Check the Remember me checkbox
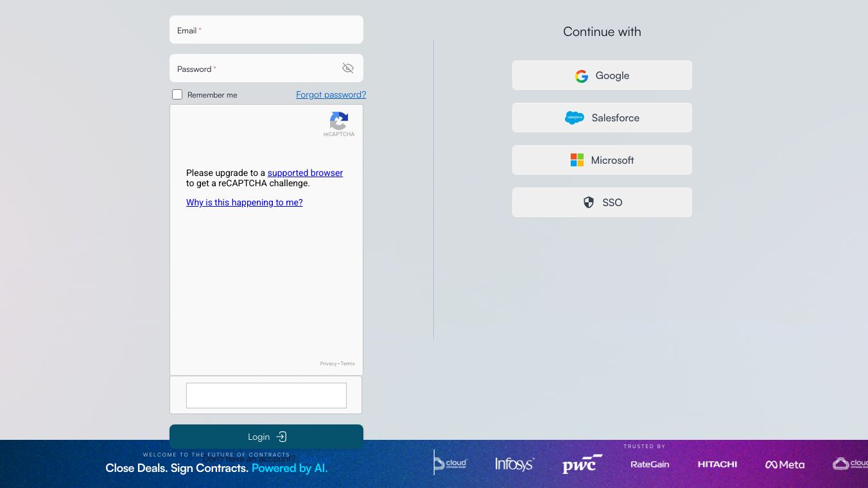The height and width of the screenshot is (488, 868). pos(177,94)
